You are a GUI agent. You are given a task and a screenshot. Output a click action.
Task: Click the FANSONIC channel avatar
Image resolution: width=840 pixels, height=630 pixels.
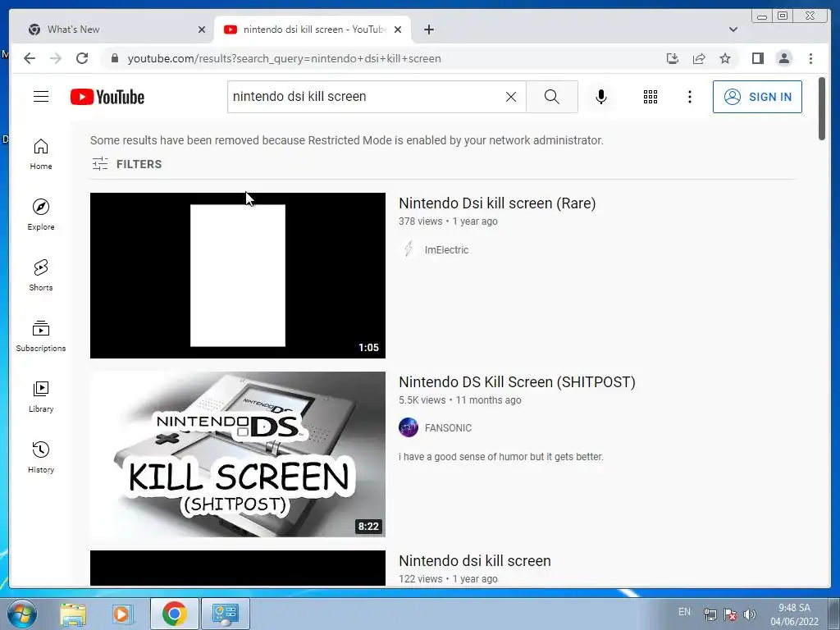pyautogui.click(x=409, y=427)
